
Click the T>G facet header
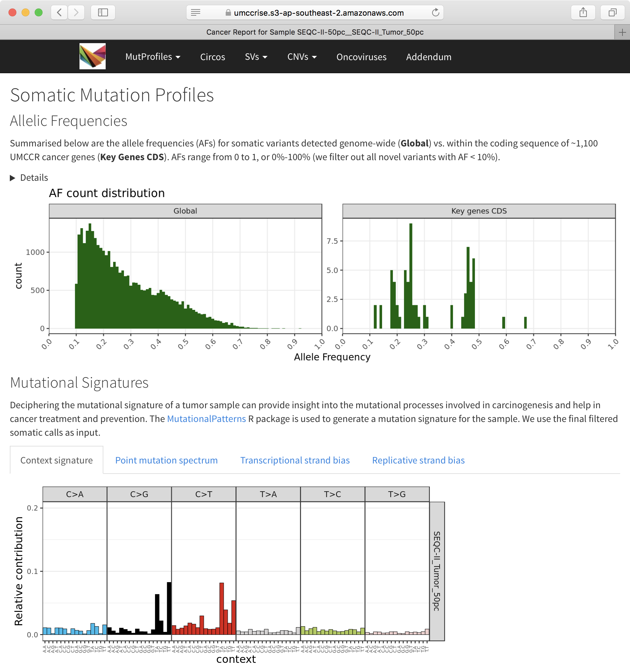point(397,494)
